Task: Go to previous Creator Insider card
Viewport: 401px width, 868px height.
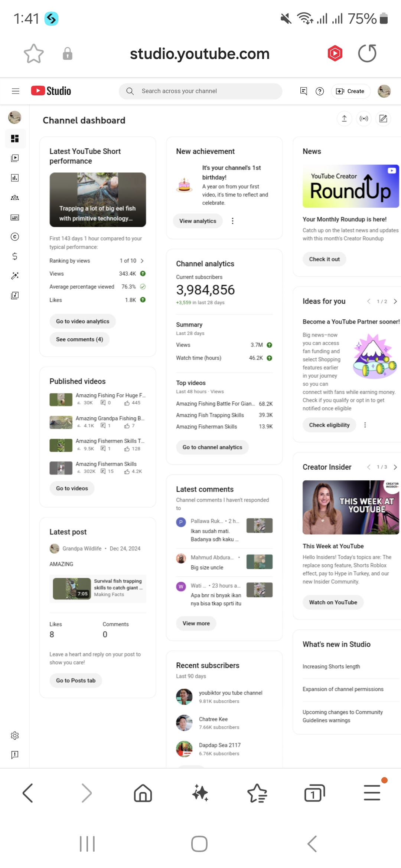Action: click(x=369, y=467)
